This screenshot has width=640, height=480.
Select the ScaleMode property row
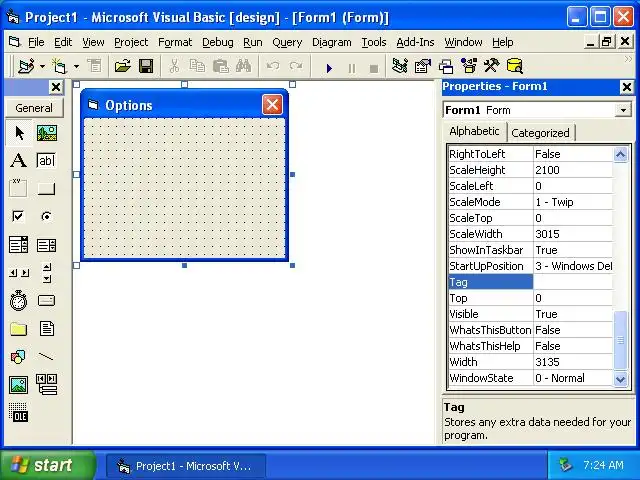pos(530,202)
